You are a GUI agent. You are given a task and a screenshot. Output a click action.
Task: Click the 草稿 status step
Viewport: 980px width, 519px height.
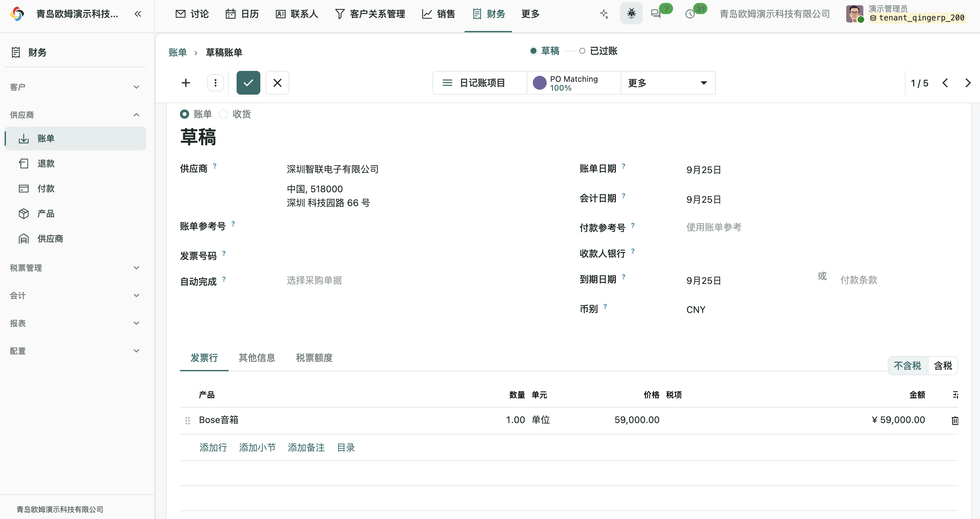point(545,51)
